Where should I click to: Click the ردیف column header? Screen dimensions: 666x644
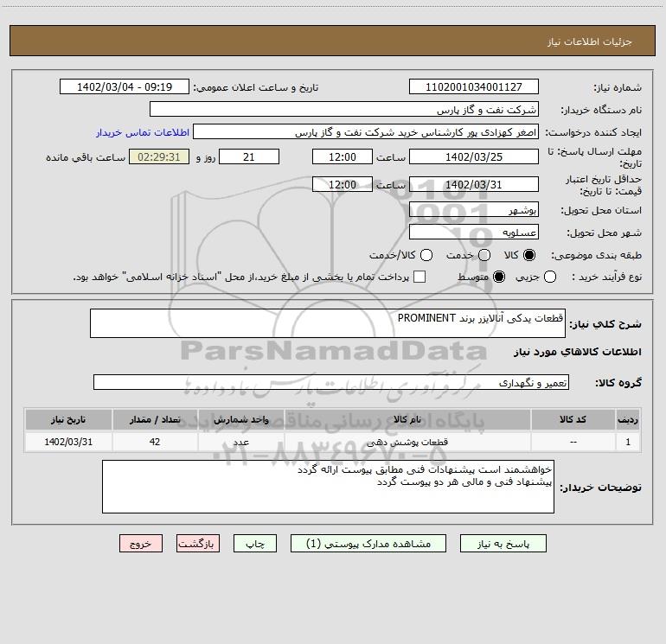[628, 419]
